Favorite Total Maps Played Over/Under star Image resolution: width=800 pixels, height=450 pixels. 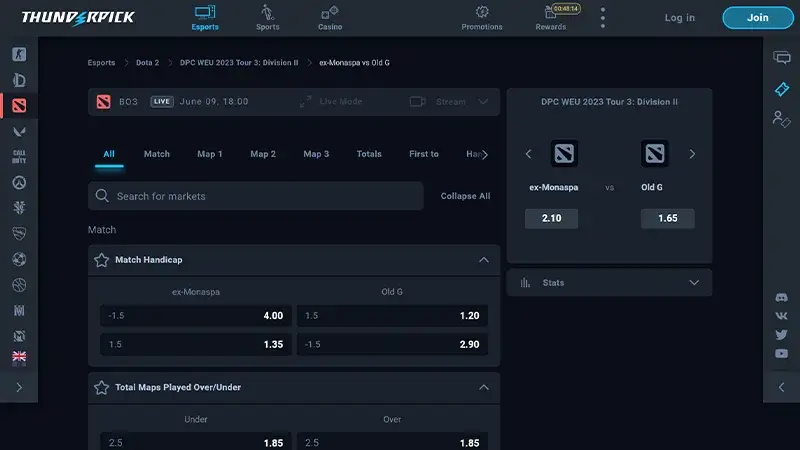102,388
